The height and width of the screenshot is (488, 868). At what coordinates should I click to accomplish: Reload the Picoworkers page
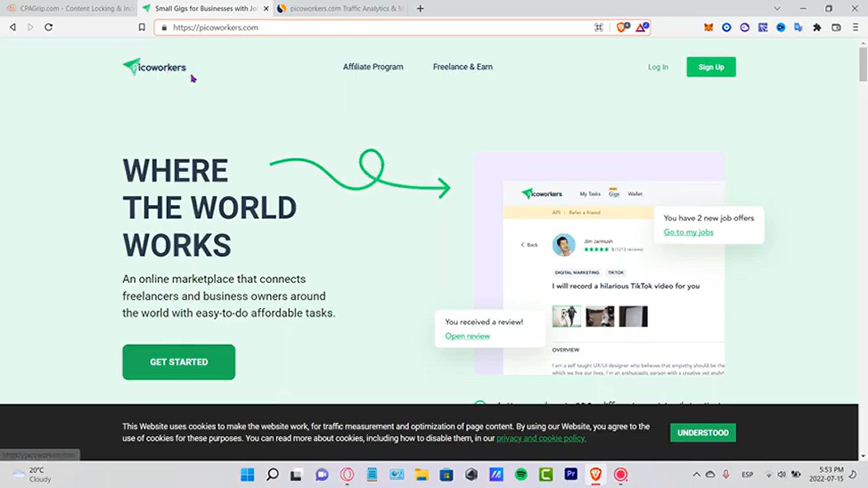48,27
